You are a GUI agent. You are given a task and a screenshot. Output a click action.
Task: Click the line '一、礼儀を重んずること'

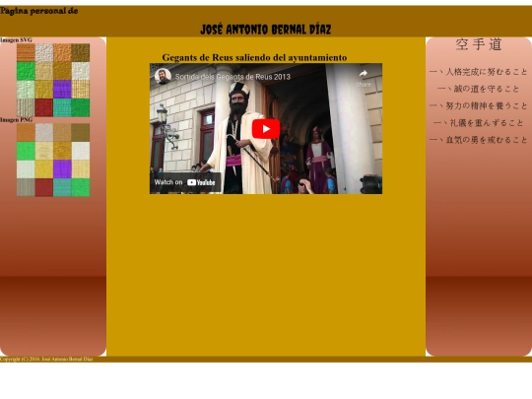(479, 123)
